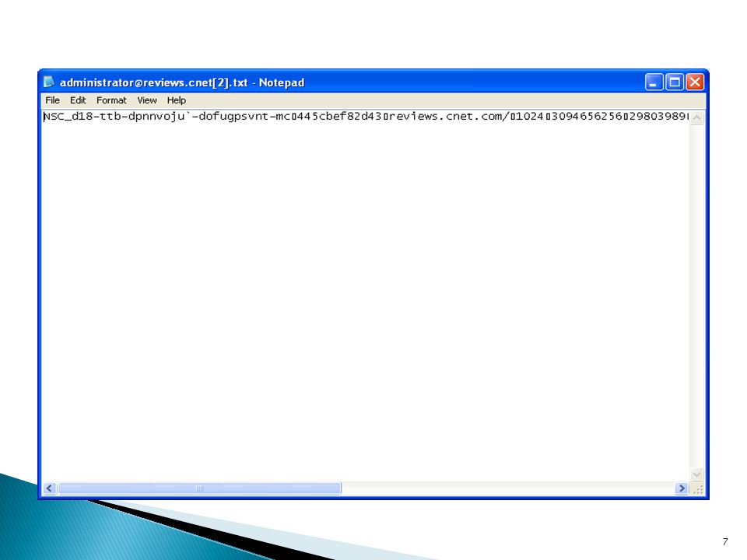Click the horizontal scrollbar left arrow
Viewport: 747px width, 560px height.
50,488
